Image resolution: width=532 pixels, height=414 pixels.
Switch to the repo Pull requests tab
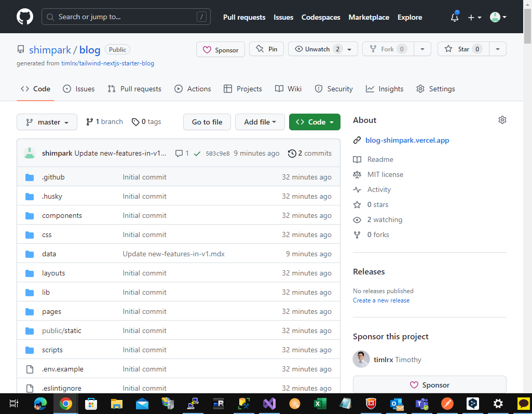coord(134,89)
